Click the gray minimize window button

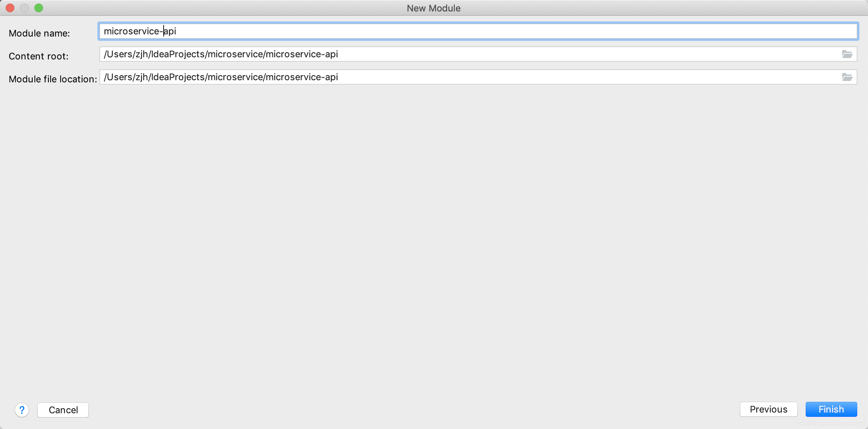24,8
